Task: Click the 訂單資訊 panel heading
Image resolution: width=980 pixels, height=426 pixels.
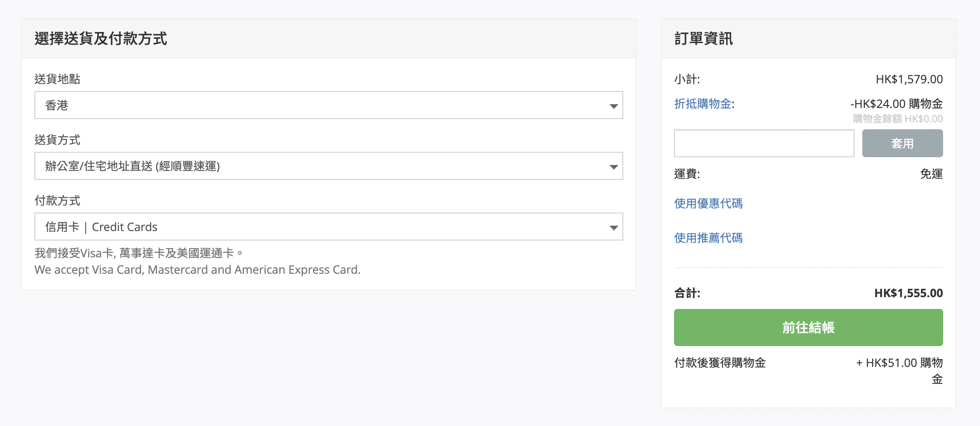Action: pos(704,39)
